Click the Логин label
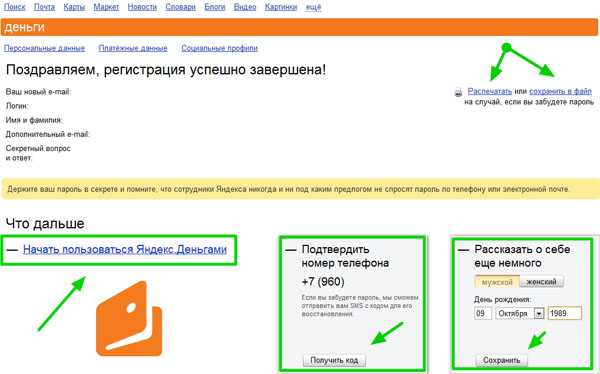 coord(17,106)
